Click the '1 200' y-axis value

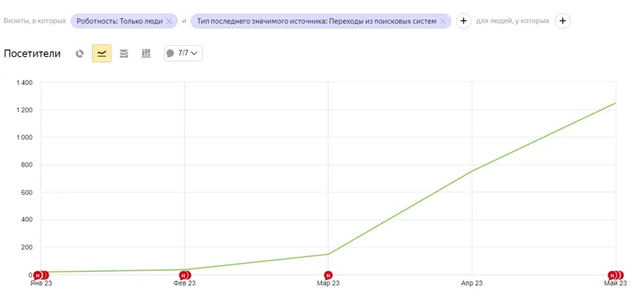(x=25, y=110)
